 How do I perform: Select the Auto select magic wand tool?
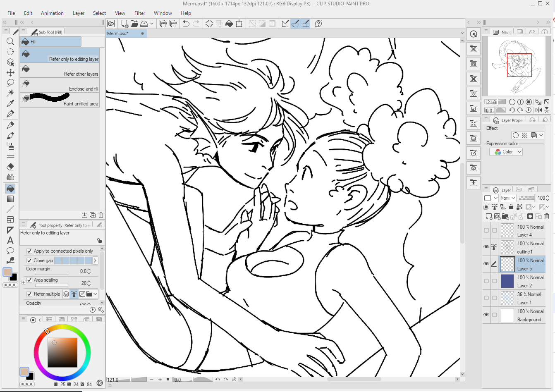[x=10, y=93]
